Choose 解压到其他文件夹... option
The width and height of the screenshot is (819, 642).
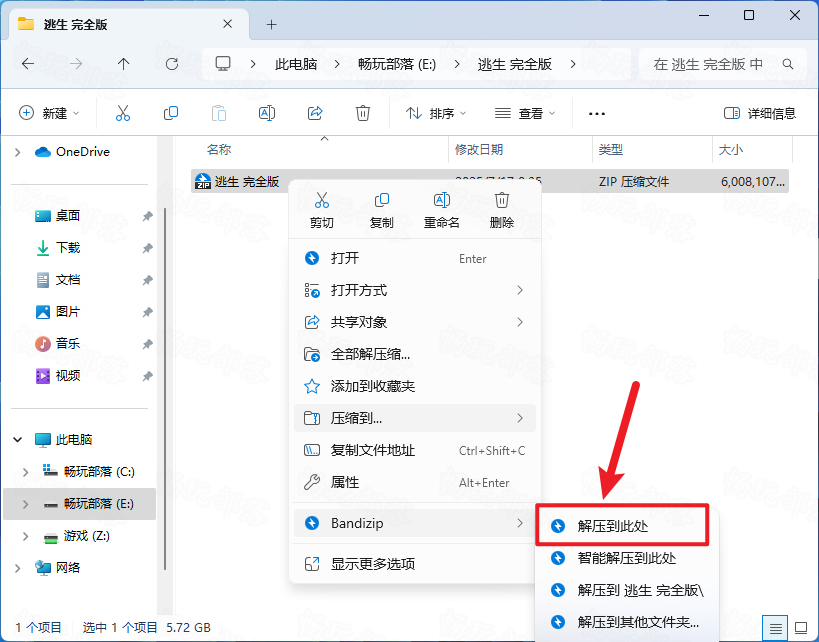point(627,622)
